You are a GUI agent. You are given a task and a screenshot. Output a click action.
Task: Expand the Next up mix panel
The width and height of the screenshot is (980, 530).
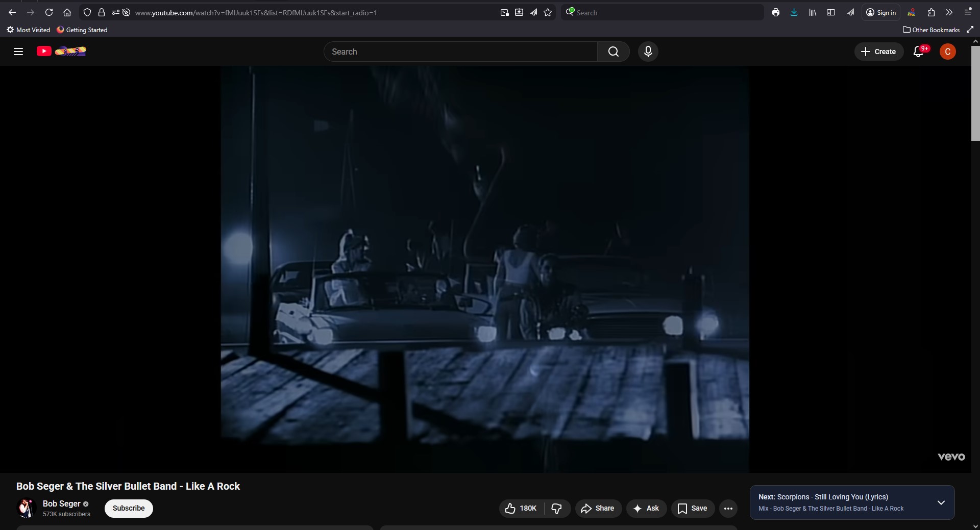tap(941, 502)
